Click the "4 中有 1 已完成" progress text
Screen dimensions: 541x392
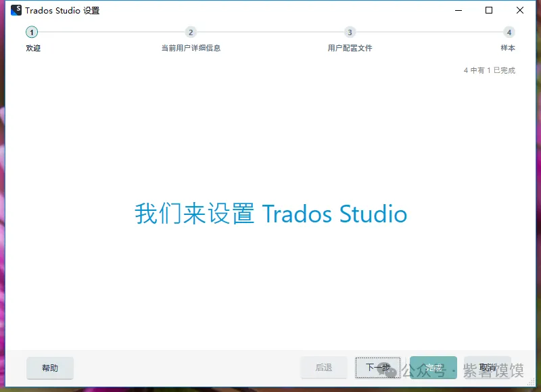click(x=489, y=70)
